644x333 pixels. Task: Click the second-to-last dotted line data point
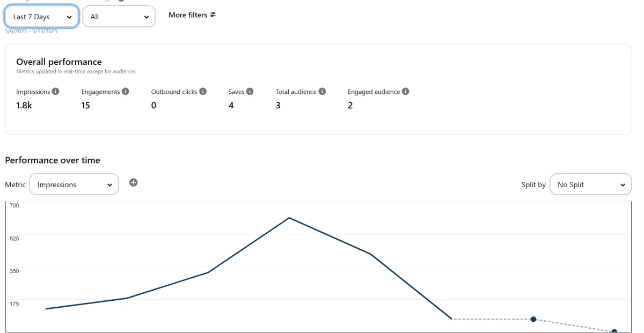[x=533, y=319]
